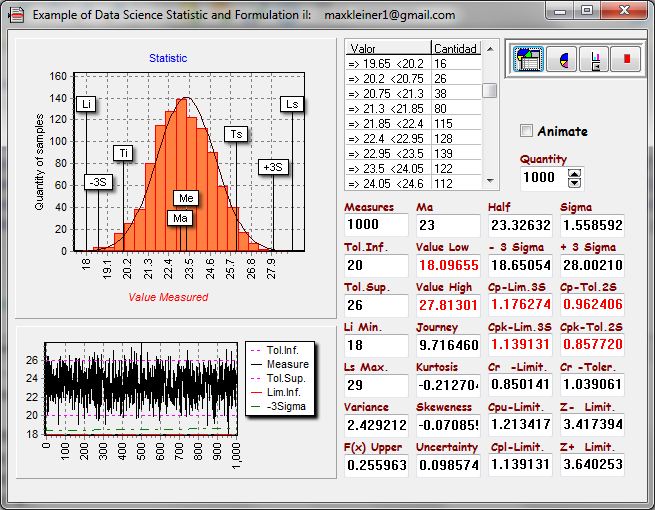Click the +3S label on the histogram
This screenshot has height=510, width=655.
(273, 167)
